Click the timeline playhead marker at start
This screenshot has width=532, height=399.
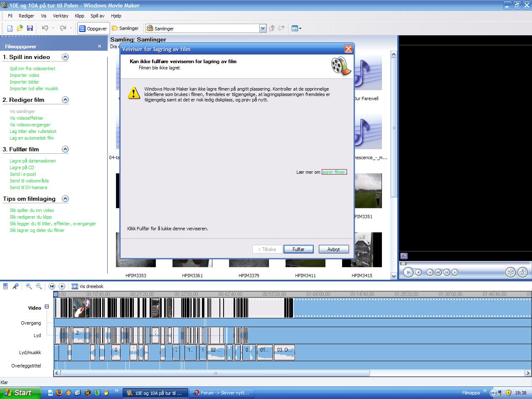(x=56, y=294)
